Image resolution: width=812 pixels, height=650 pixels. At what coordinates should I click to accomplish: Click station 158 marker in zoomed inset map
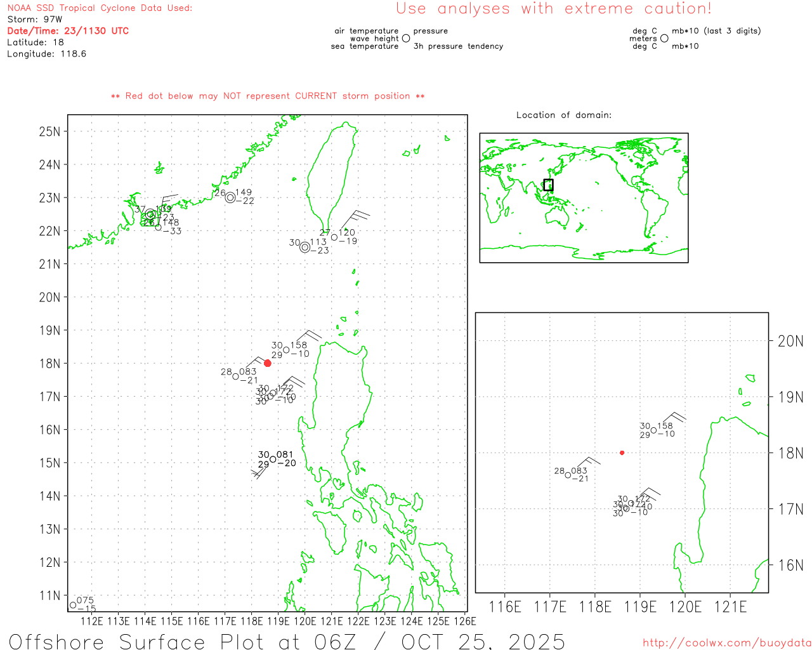coord(653,430)
